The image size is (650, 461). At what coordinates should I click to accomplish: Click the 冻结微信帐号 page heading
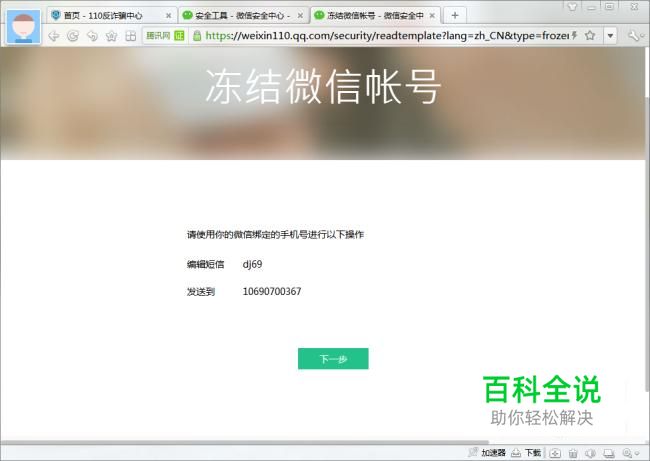[x=323, y=86]
